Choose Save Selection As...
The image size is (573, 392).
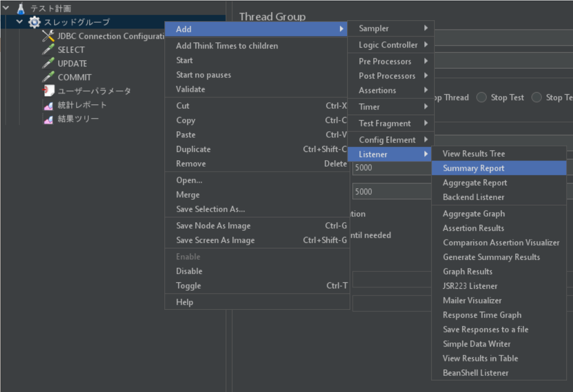[x=257, y=209]
